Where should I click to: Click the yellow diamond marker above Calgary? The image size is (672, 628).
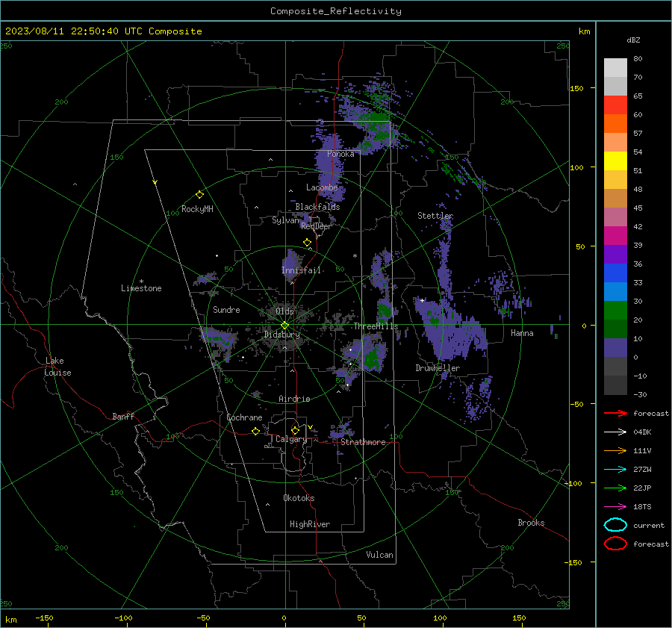[x=295, y=430]
